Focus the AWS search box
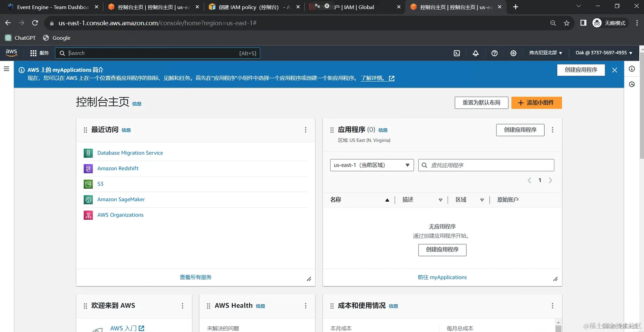644x332 pixels. pyautogui.click(x=157, y=53)
